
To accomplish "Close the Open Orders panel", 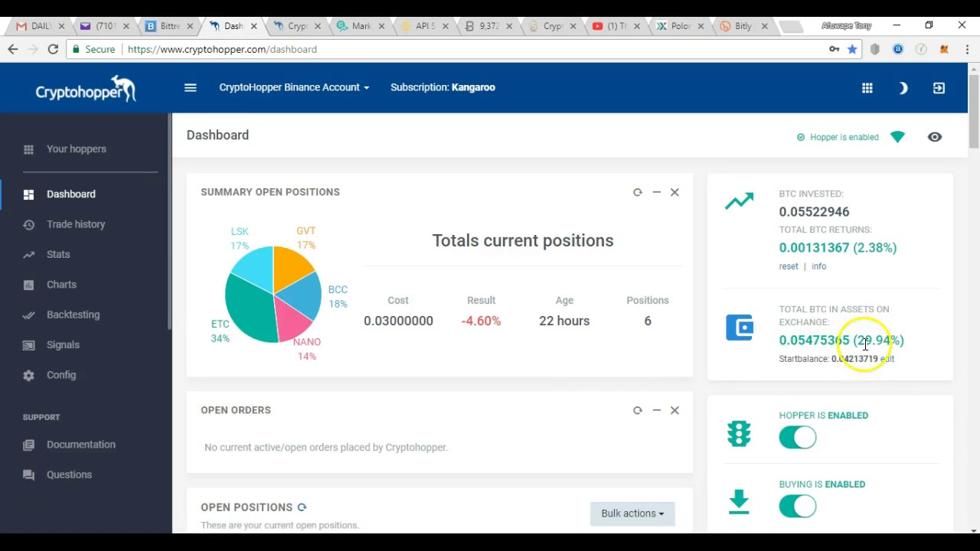I will [x=675, y=410].
